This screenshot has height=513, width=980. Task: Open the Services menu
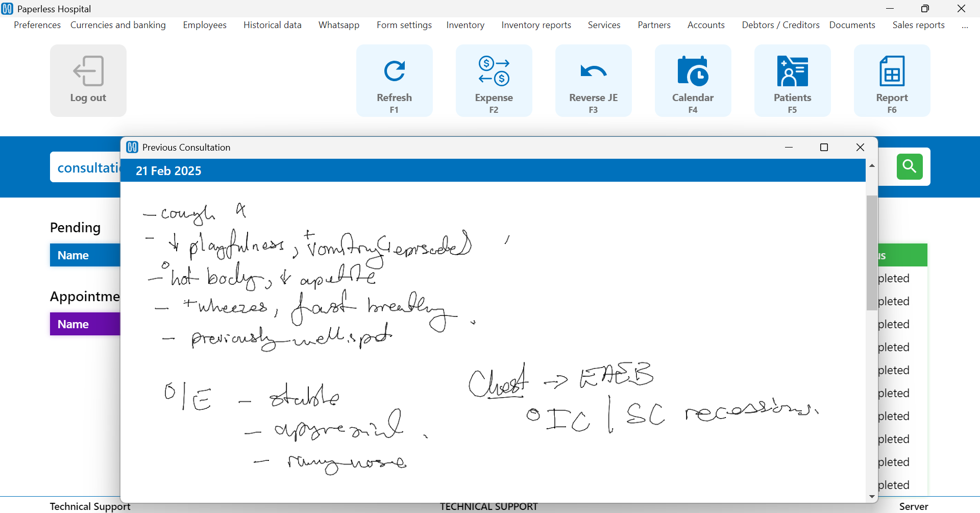click(604, 25)
